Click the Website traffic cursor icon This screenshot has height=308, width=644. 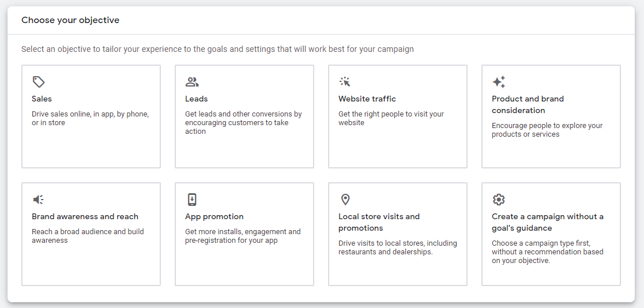(345, 82)
